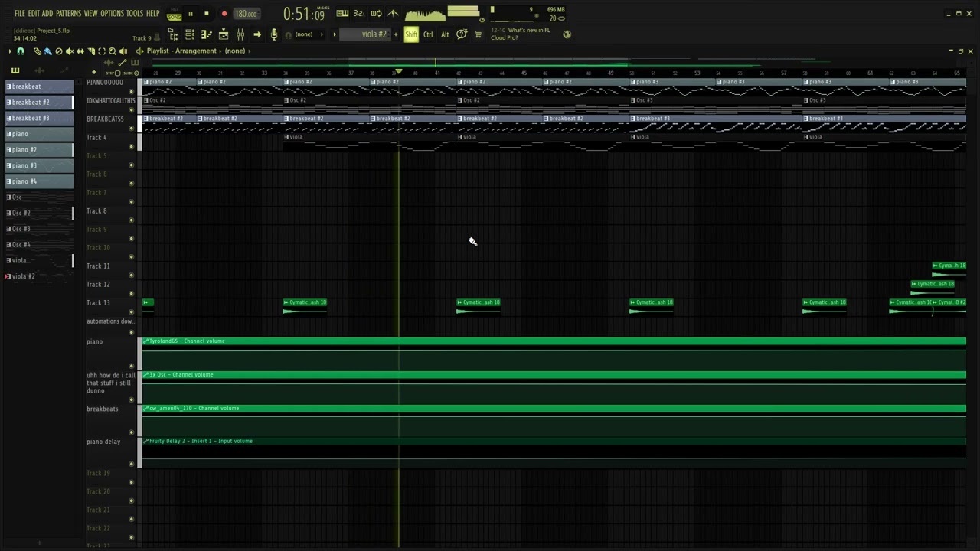Mute the BREAKBEATSS track
Image resolution: width=980 pixels, height=551 pixels.
tap(132, 129)
